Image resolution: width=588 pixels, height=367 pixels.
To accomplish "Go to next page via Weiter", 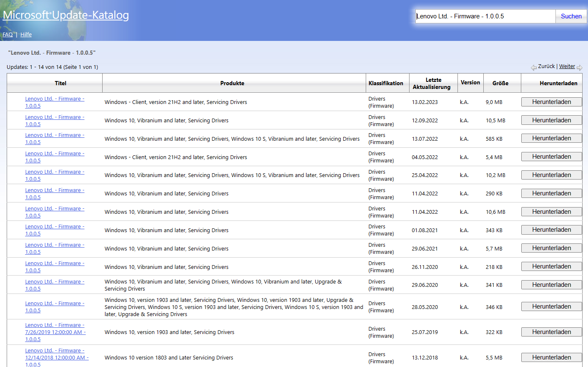I will (567, 66).
